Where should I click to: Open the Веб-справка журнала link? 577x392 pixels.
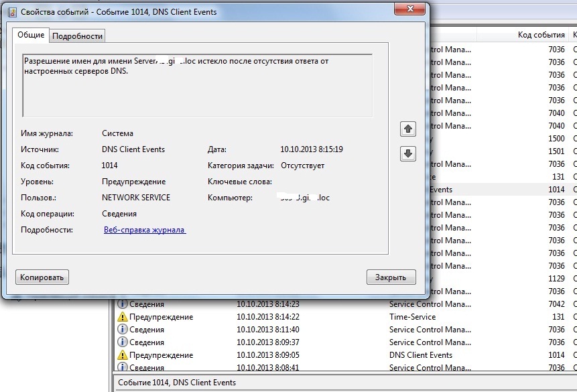[x=145, y=230]
